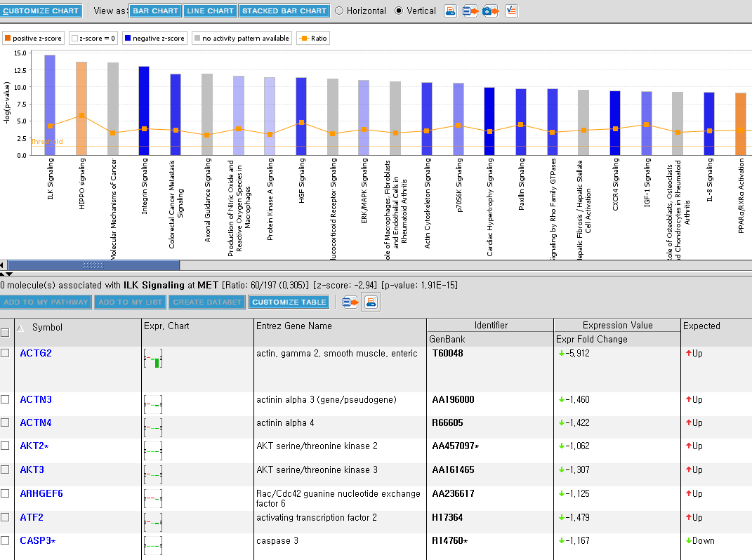
Task: Tick the checkbox beside CASP3
Action: pyautogui.click(x=5, y=540)
